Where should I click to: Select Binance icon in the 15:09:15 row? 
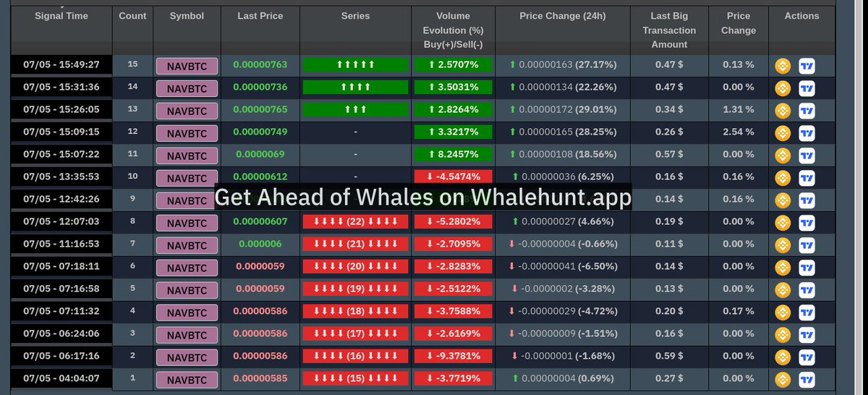783,133
